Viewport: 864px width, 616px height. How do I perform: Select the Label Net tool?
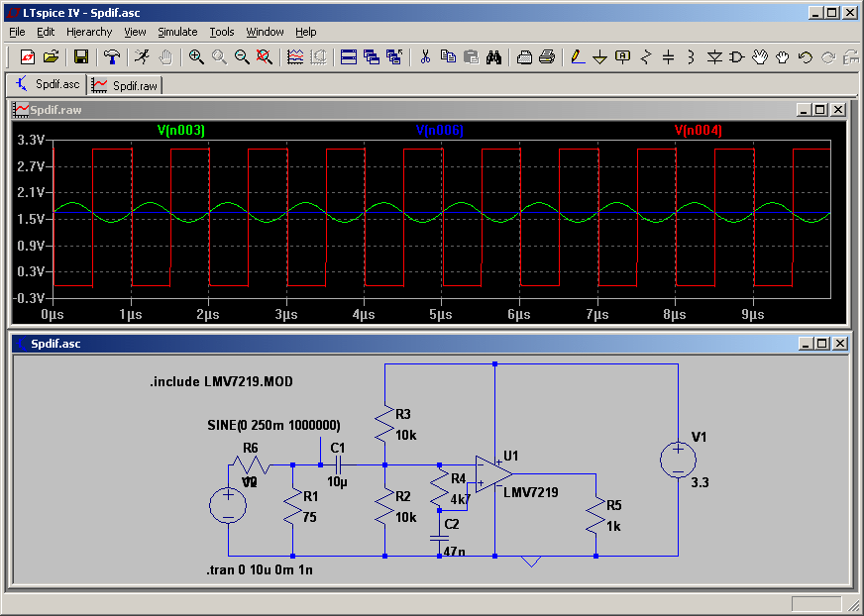point(622,56)
